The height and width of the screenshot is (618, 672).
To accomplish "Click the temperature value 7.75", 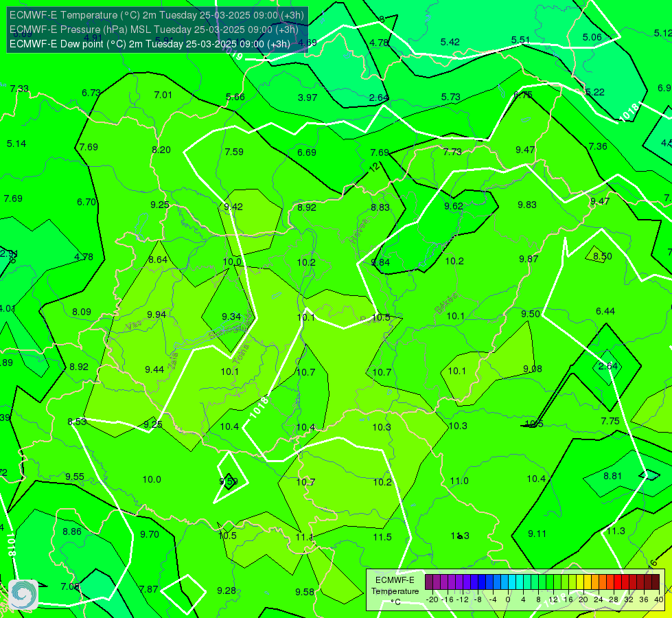I will click(x=610, y=421).
